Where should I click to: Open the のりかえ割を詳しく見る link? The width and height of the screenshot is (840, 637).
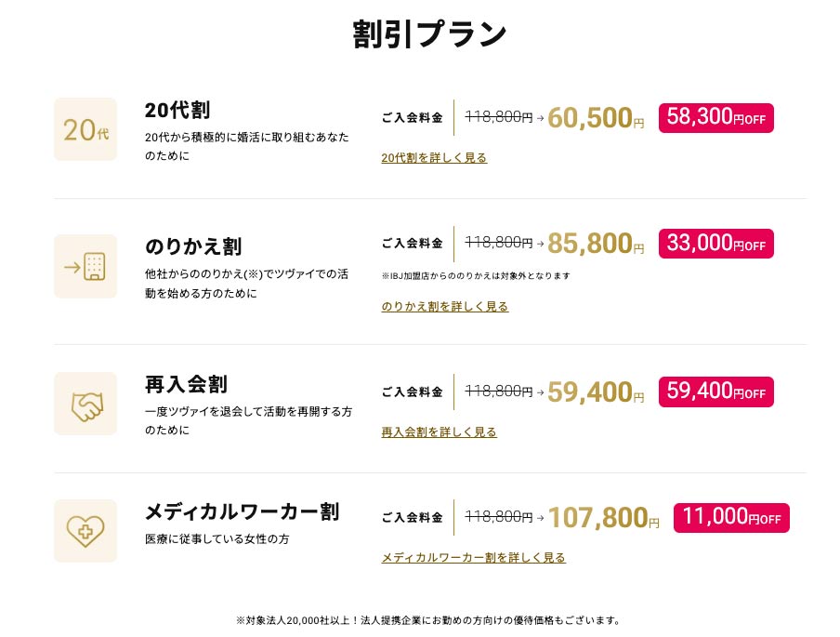(x=444, y=306)
